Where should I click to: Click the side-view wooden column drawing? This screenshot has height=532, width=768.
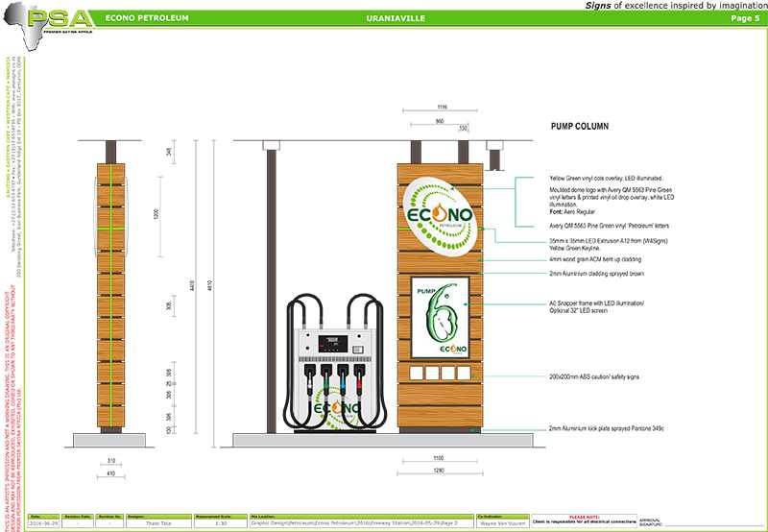(x=110, y=296)
